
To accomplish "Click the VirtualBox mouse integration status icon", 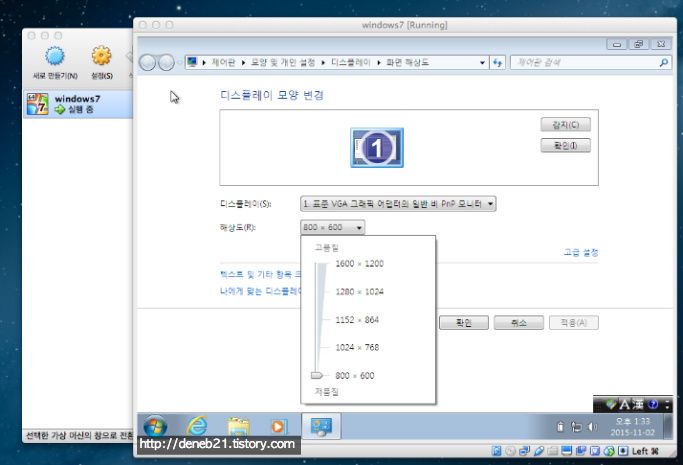I will [x=609, y=451].
